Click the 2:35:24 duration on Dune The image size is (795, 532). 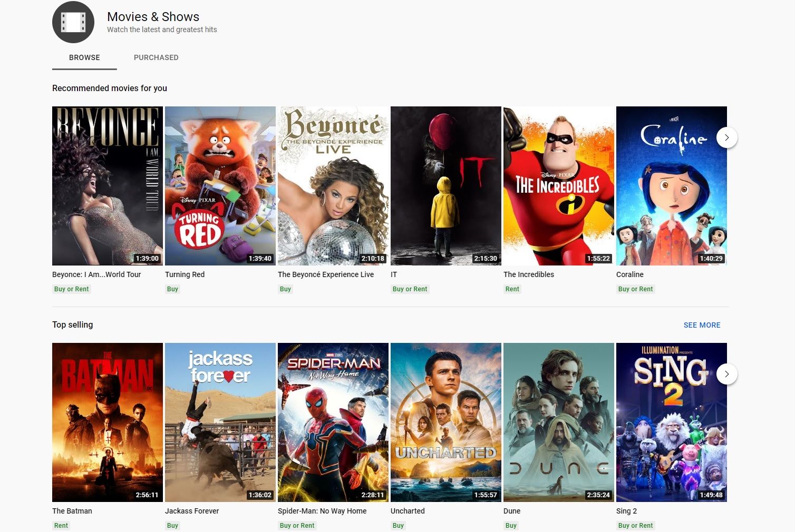tap(598, 495)
